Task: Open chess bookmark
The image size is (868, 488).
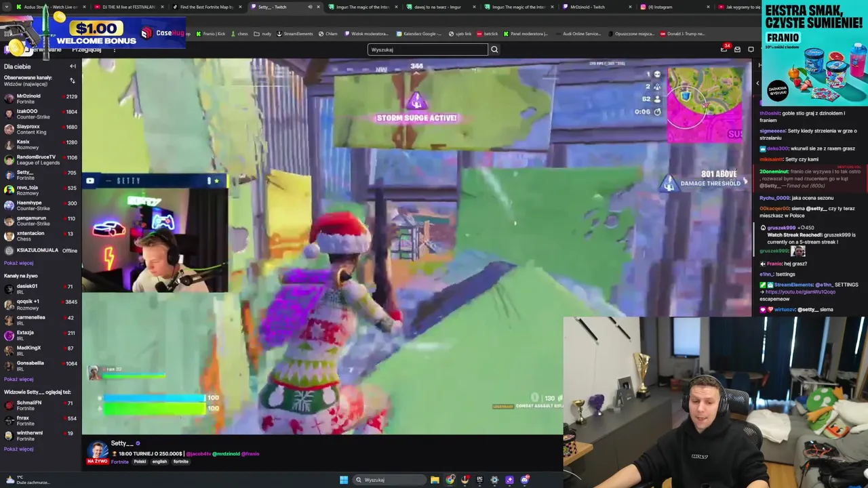Action: 239,33
